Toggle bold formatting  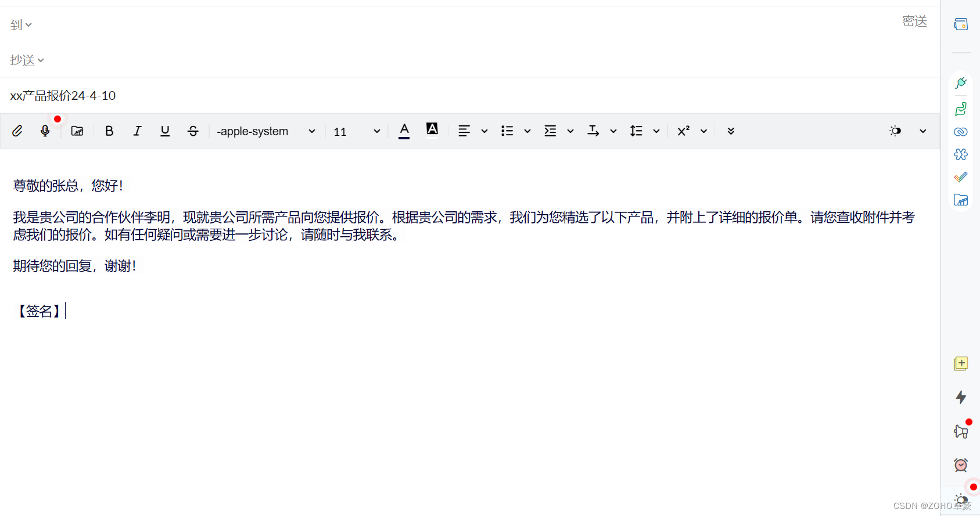109,131
